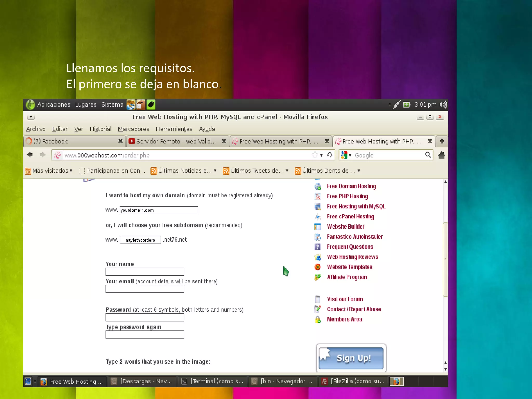Launch Firefox from top panel icon
This screenshot has height=399, width=532.
131,105
